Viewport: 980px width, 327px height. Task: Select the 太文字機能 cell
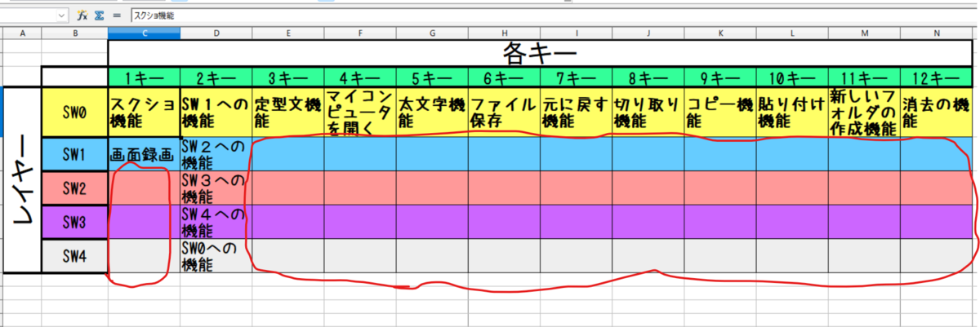coord(432,113)
